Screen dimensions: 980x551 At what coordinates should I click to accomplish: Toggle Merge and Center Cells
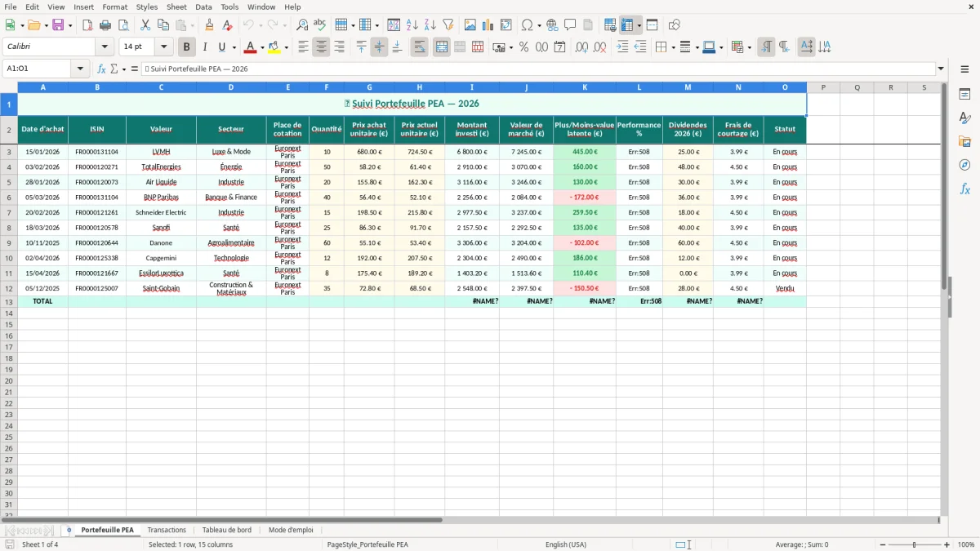coord(441,47)
